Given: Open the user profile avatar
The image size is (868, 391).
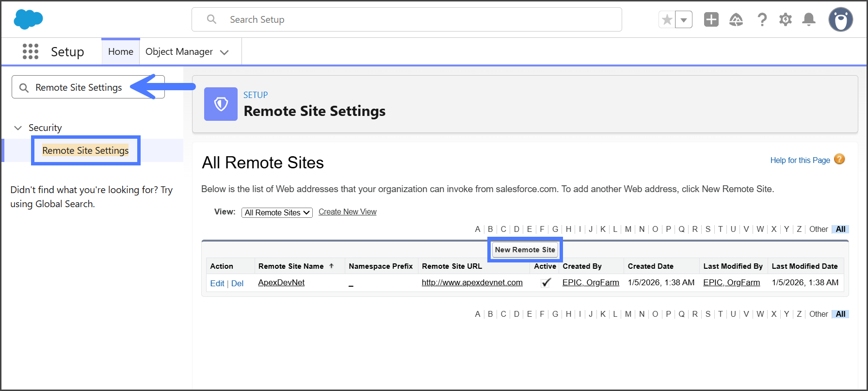Looking at the screenshot, I should [x=840, y=20].
